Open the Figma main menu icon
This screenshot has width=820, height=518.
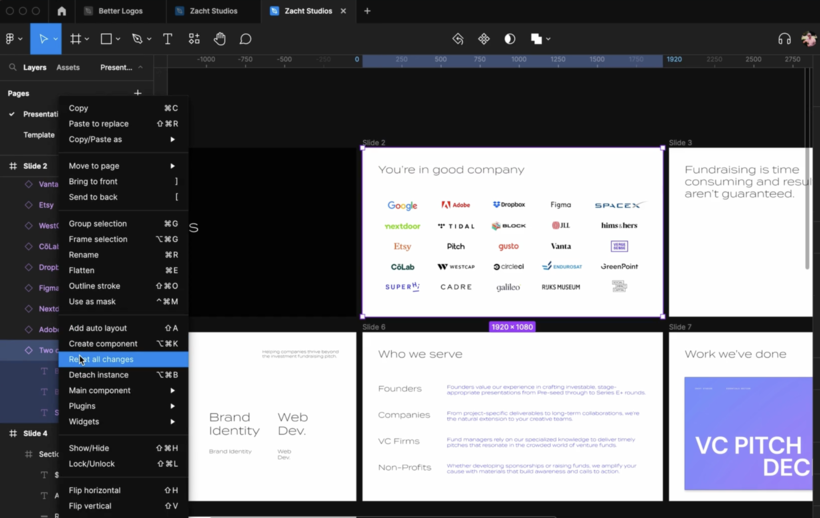tap(10, 39)
